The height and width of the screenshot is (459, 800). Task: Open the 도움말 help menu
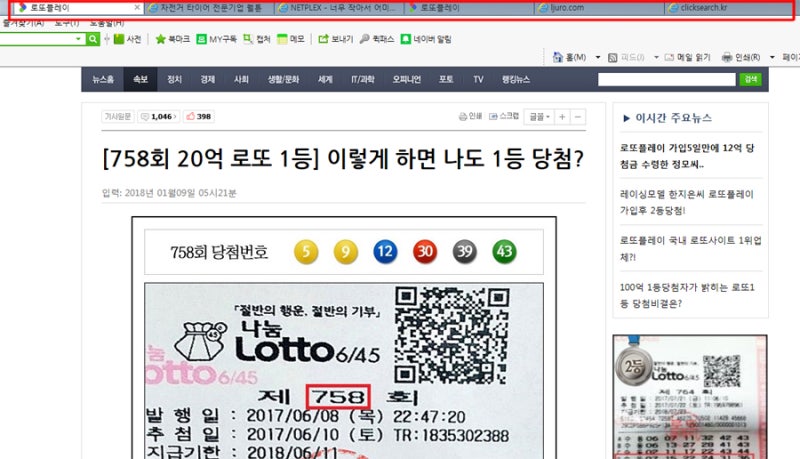click(106, 23)
